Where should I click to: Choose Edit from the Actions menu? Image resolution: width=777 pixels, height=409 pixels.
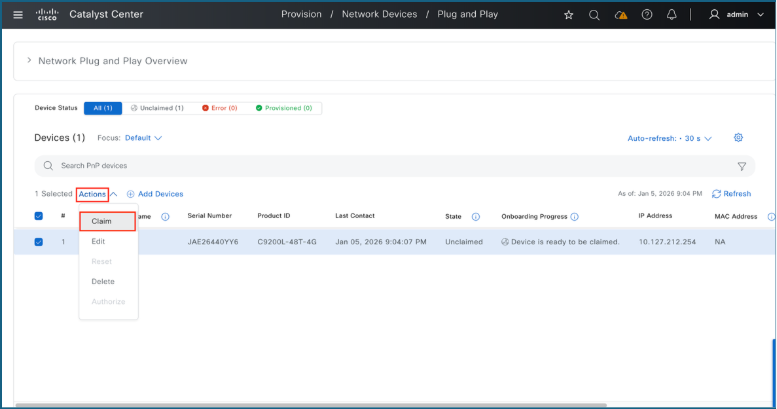pos(98,241)
